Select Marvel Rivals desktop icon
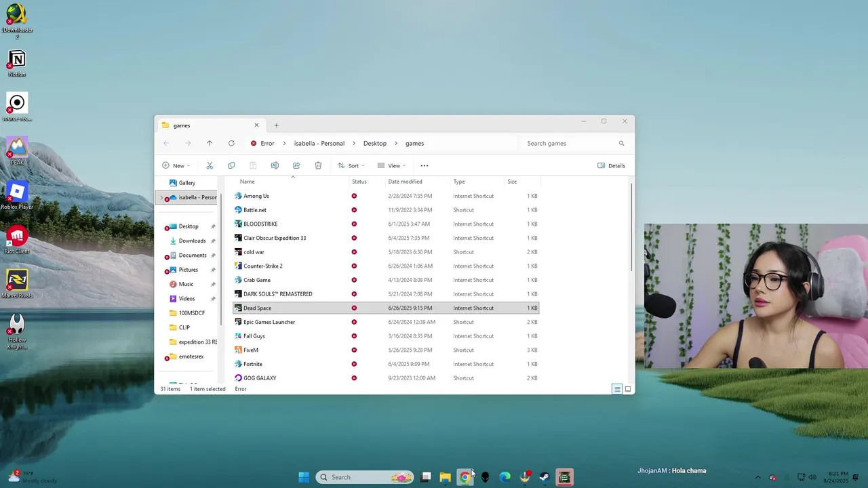Image resolution: width=868 pixels, height=488 pixels. click(17, 284)
